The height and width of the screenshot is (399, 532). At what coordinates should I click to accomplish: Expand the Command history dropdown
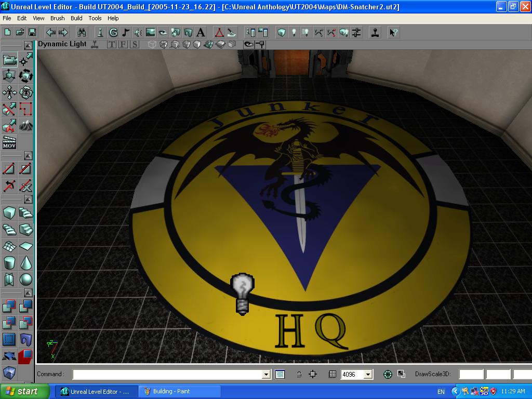point(266,374)
